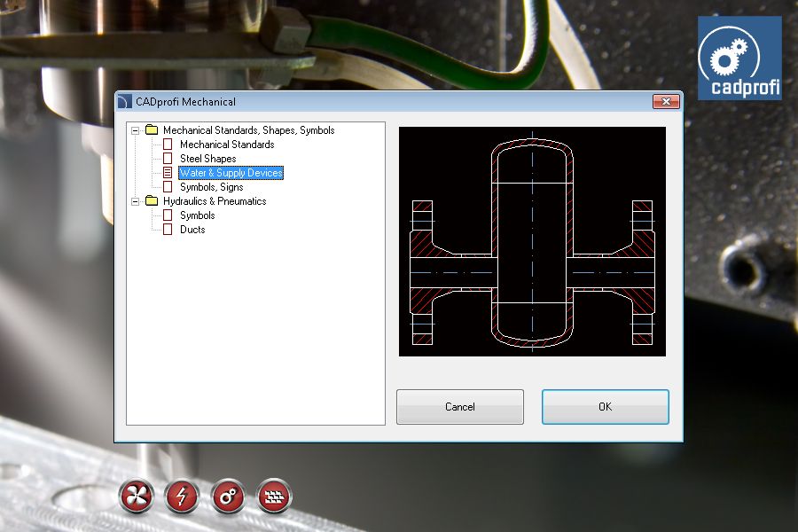The image size is (798, 532).
Task: Select the red gears Mechanical module icon
Action: 228,496
